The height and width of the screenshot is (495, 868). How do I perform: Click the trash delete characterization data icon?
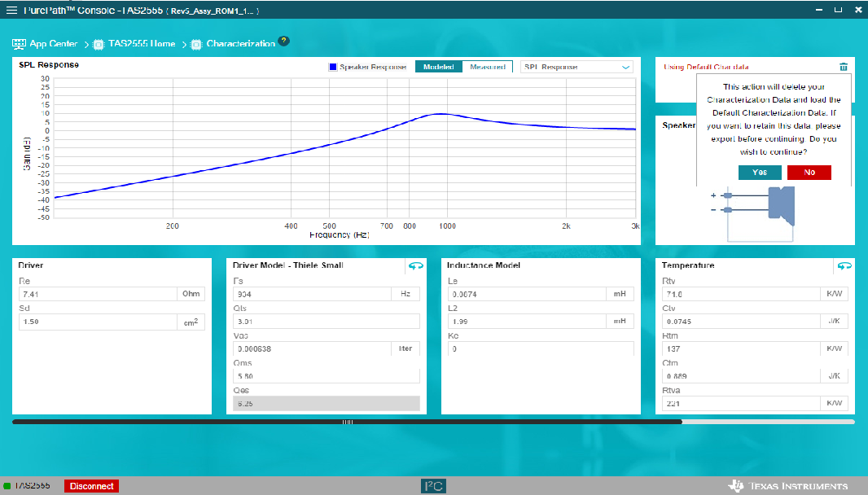click(x=843, y=67)
